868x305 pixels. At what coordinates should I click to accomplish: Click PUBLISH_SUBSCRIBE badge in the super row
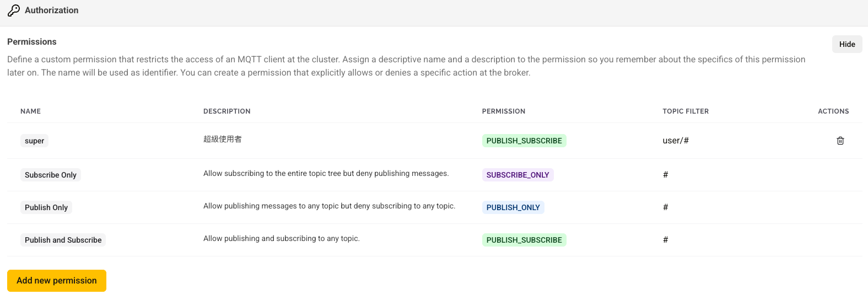[524, 141]
